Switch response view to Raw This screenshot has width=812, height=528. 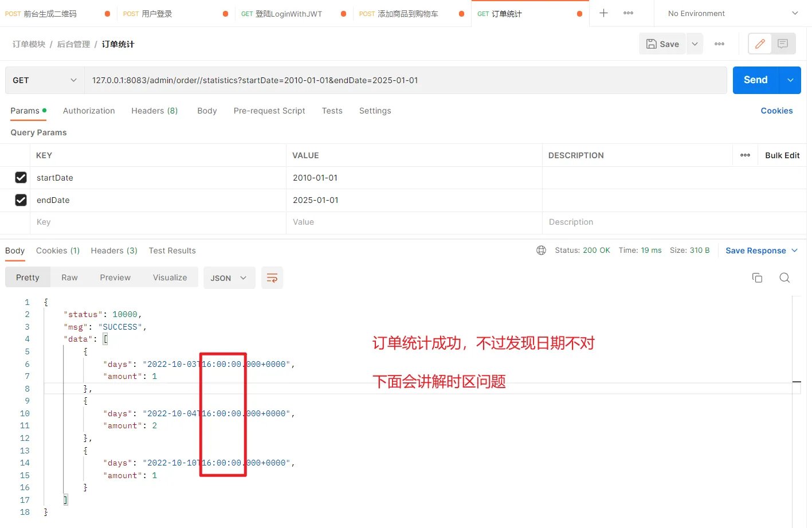(x=69, y=277)
